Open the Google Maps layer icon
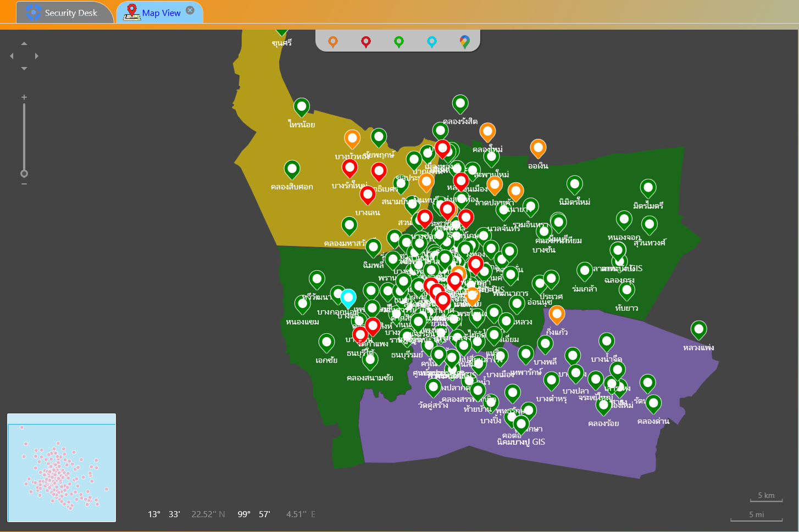 tap(465, 41)
